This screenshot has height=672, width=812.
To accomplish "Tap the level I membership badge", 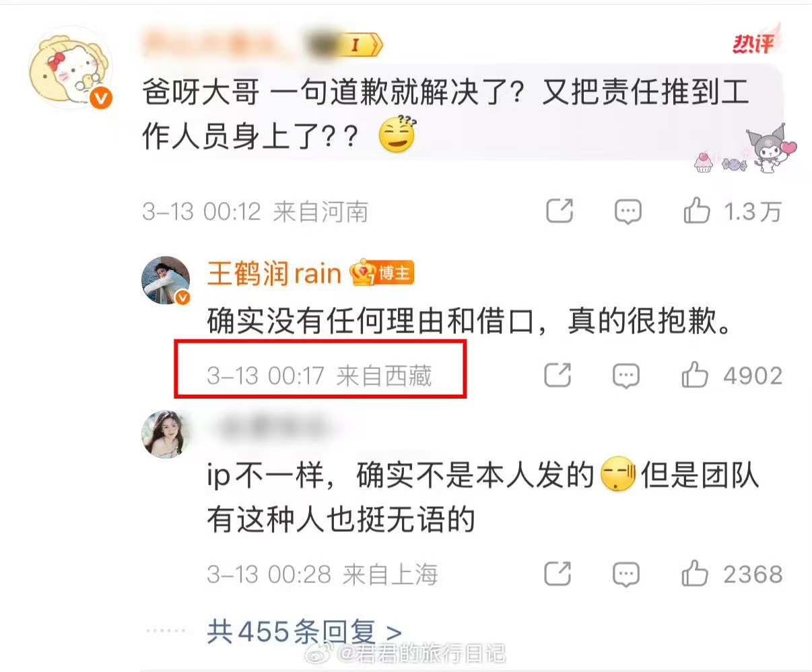I will coord(356,46).
